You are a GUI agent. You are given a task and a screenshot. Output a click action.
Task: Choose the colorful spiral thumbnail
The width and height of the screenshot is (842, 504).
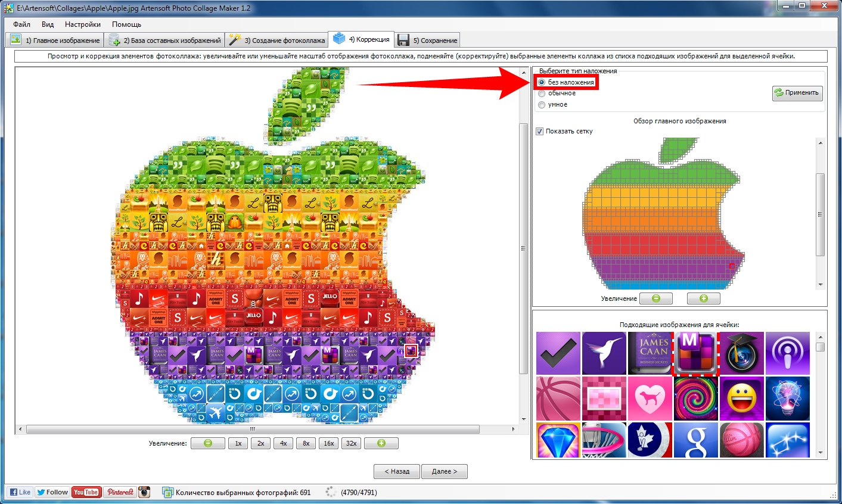click(696, 399)
